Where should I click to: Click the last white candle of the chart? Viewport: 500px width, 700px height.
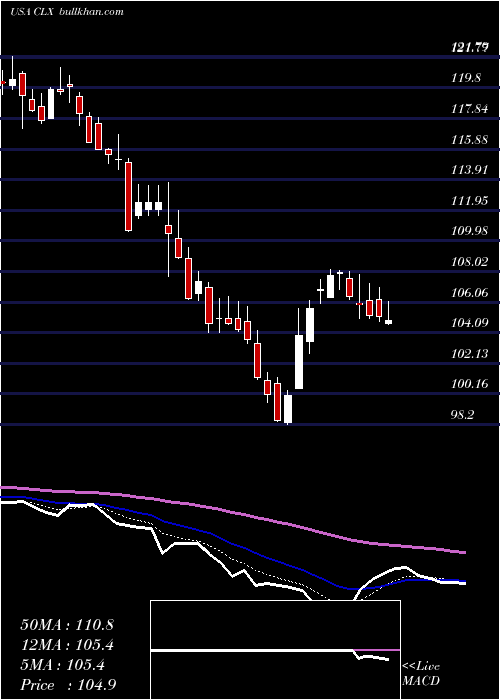(x=389, y=322)
